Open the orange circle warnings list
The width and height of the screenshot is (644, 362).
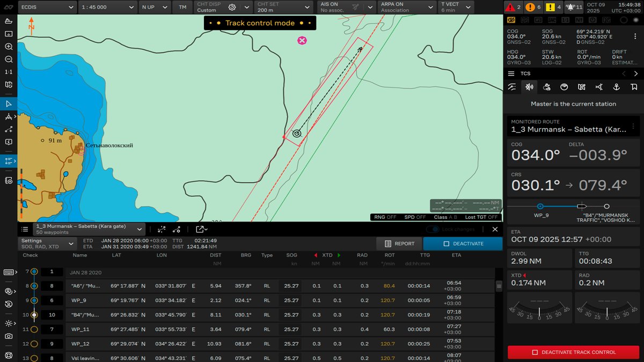tap(533, 7)
